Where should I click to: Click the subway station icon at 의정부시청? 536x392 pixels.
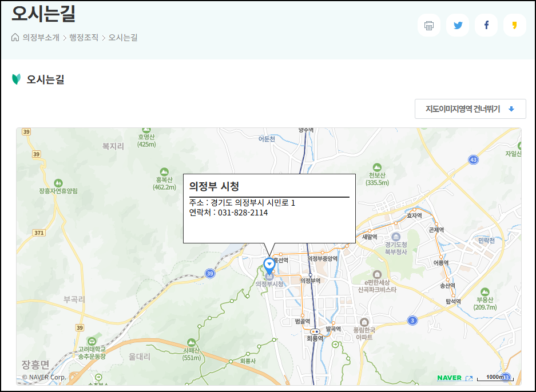pyautogui.click(x=269, y=277)
